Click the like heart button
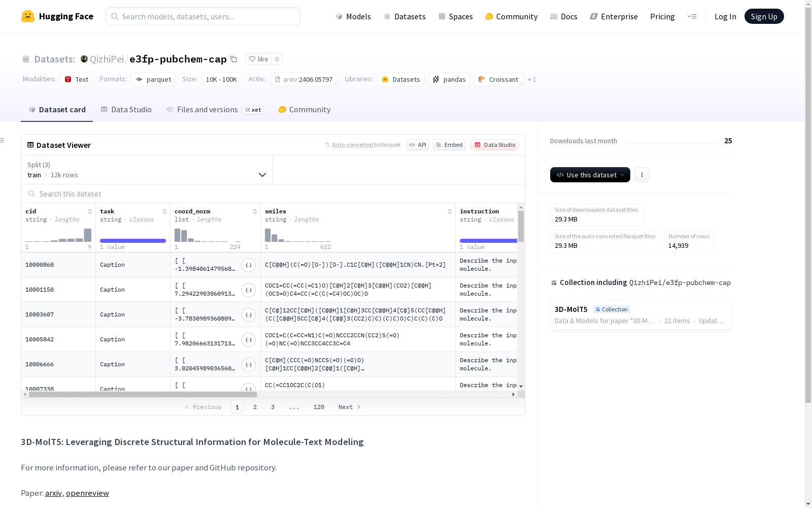812x508 pixels. click(258, 59)
